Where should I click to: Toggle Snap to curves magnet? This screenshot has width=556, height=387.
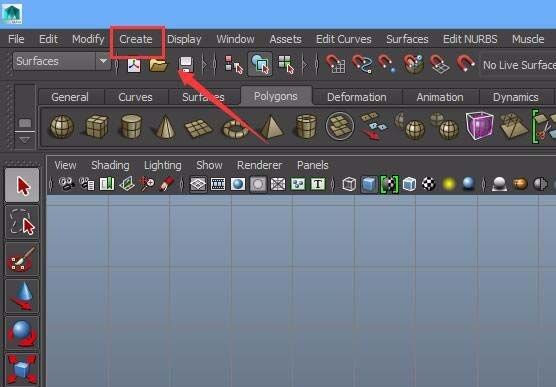[362, 64]
